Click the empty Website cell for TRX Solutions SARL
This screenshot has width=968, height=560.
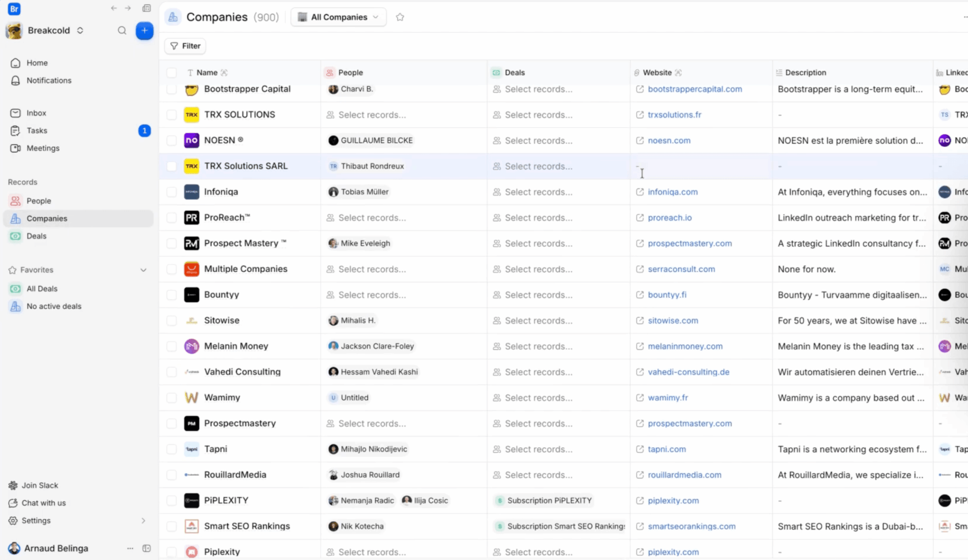tap(701, 166)
